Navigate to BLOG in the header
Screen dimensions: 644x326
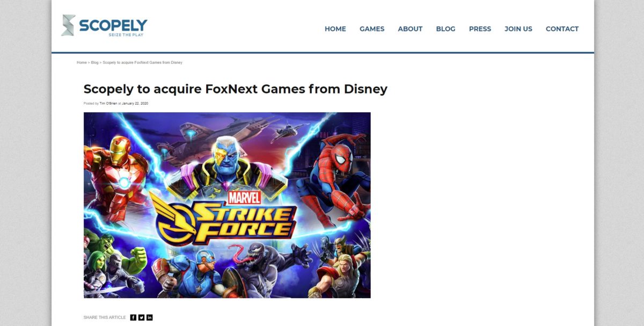(x=445, y=29)
